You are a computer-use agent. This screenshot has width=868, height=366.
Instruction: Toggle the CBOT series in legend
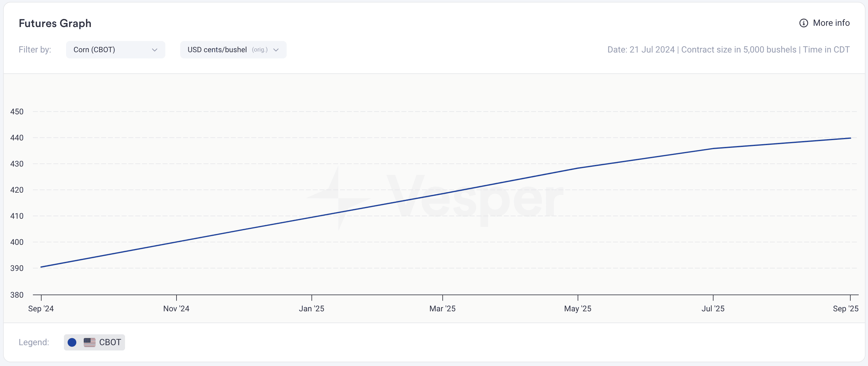(x=94, y=342)
